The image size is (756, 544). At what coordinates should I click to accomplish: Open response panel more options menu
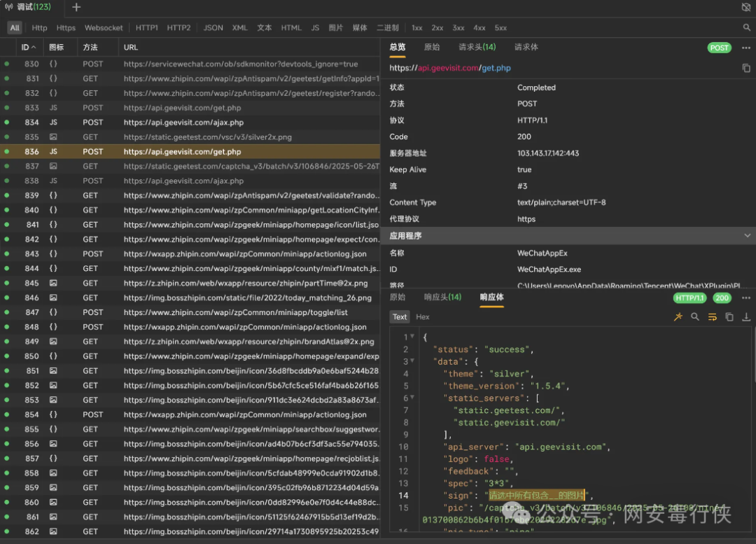746,298
